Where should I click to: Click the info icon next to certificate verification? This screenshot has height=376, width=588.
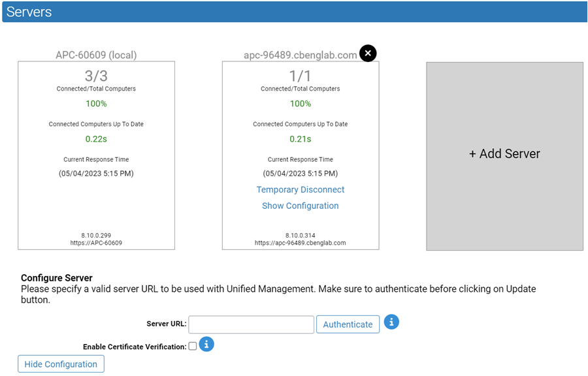tap(206, 344)
